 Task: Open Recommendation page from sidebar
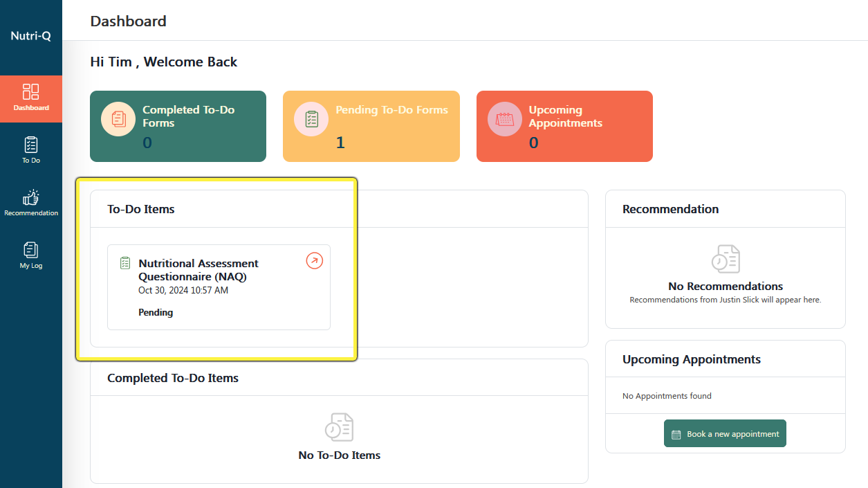pyautogui.click(x=31, y=203)
